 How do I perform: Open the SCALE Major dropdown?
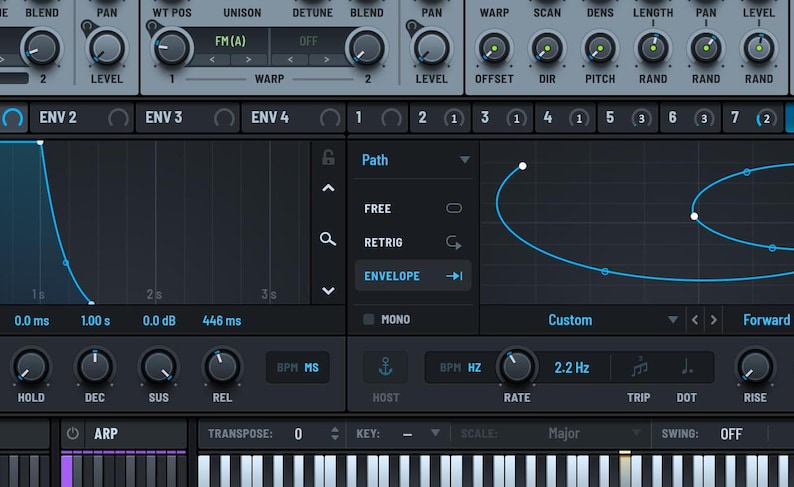(551, 434)
